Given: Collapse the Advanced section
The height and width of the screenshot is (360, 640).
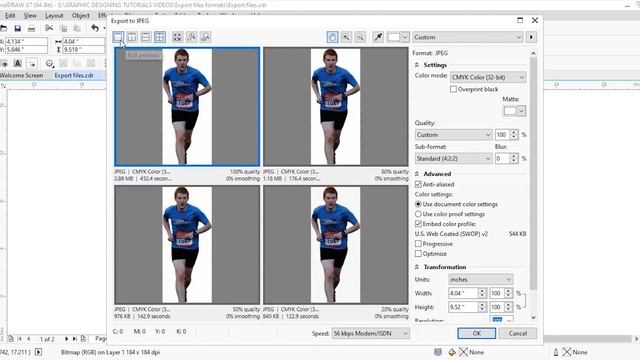Looking at the screenshot, I should click(x=416, y=174).
